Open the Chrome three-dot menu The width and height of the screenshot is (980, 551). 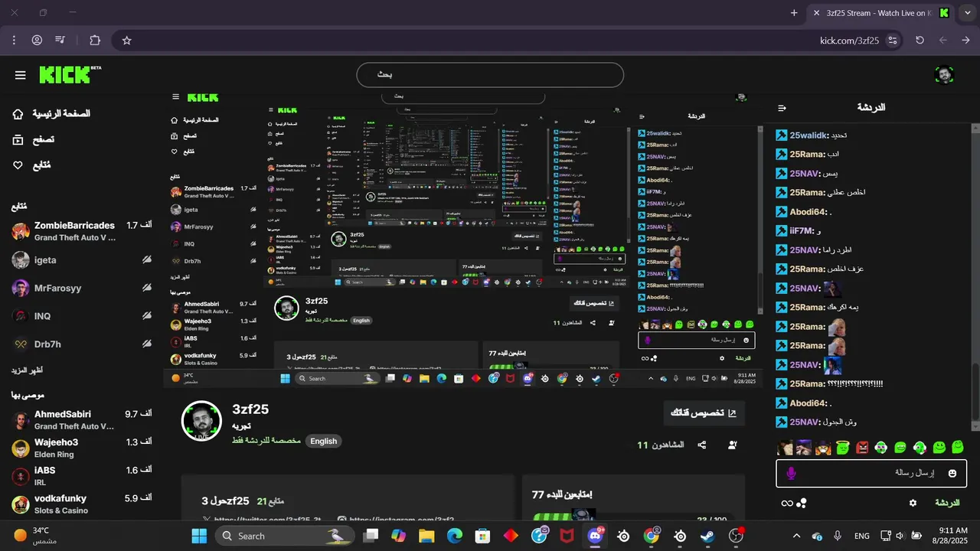tap(14, 40)
